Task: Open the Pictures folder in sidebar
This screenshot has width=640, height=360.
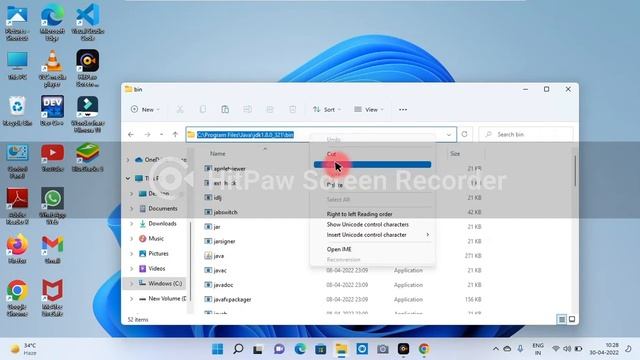Action: coord(158,253)
